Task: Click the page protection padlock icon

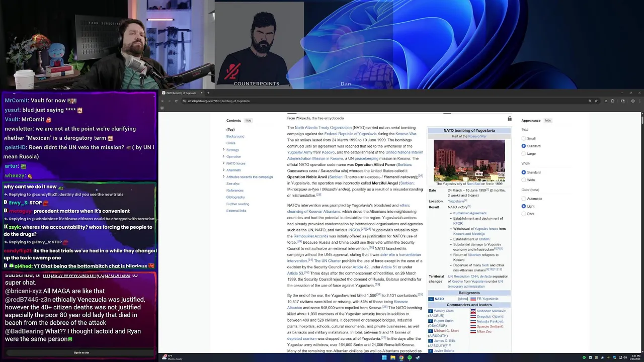Action: click(509, 119)
